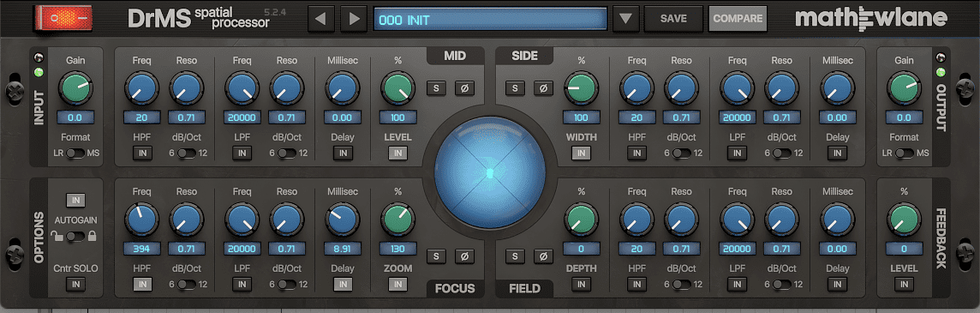Click the COMPARE button
The image size is (980, 313).
pos(738,19)
